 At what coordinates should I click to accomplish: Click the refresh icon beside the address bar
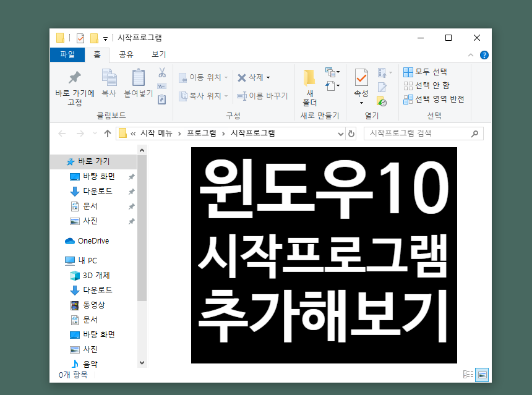pos(351,133)
